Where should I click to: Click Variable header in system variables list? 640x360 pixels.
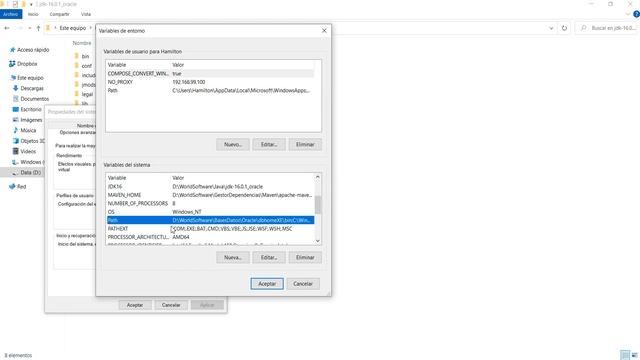117,178
